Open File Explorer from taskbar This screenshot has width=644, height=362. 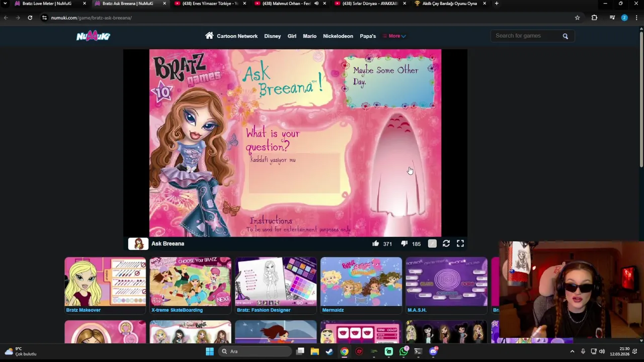(x=315, y=351)
